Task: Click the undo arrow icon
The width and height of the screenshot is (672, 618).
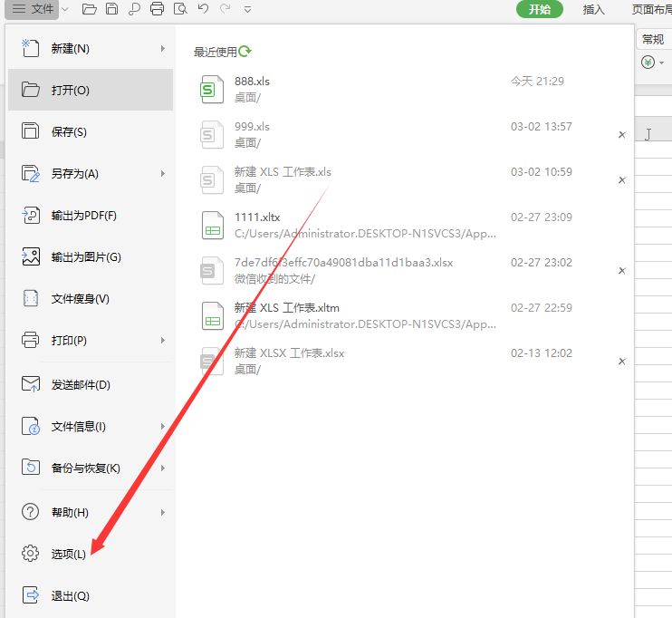Action: coord(203,9)
